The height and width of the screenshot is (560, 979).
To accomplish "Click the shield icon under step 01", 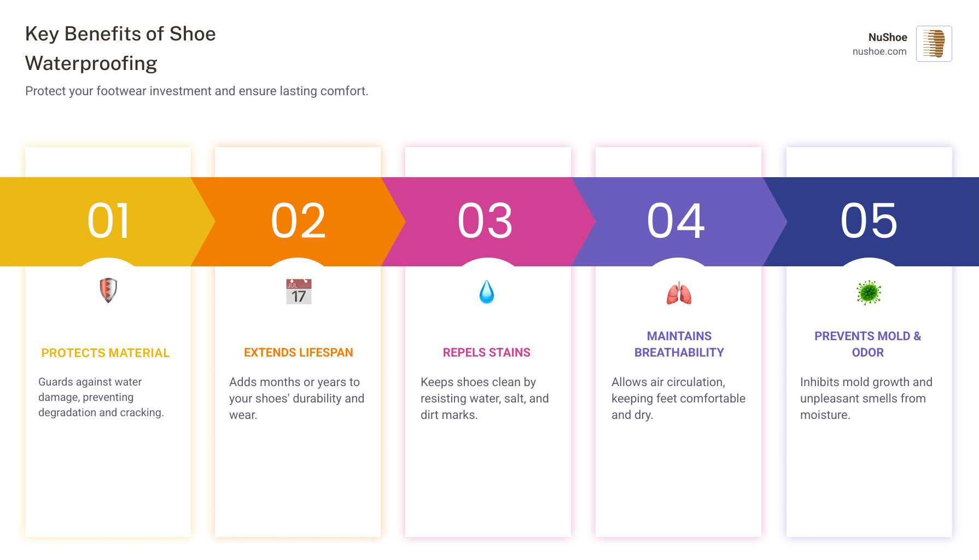I will pyautogui.click(x=108, y=290).
